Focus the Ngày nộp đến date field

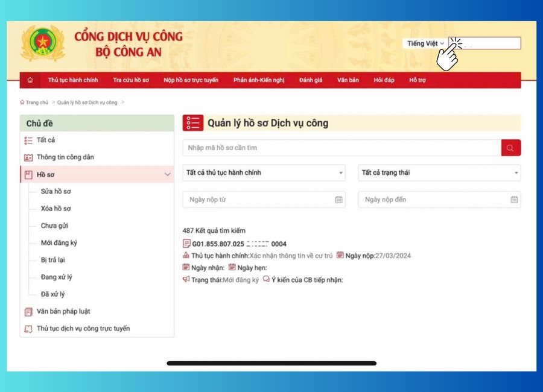click(439, 200)
